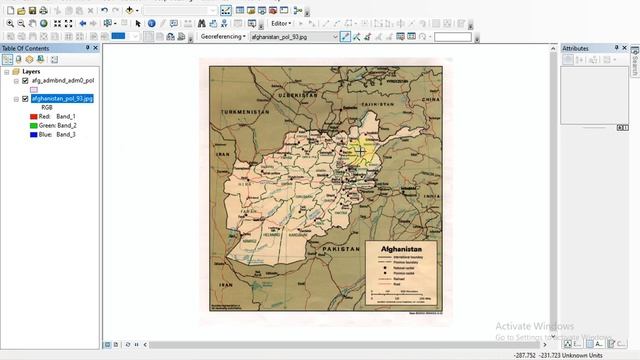
Task: Collapse afghanistan_pol_93.jpg layer legend
Action: 16,99
